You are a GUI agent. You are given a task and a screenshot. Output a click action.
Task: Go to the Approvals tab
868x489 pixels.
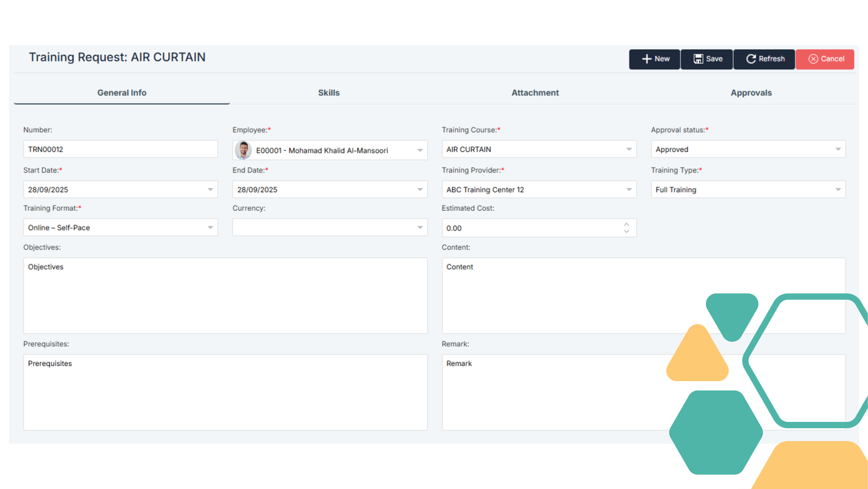click(751, 92)
